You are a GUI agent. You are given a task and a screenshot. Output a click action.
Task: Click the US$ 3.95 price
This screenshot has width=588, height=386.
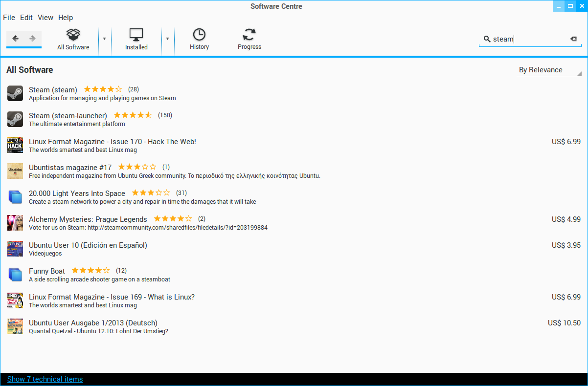566,245
